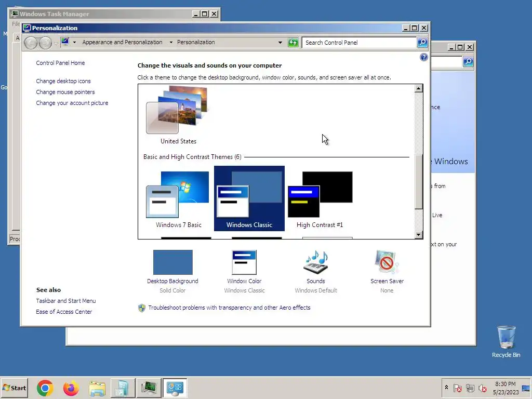The height and width of the screenshot is (399, 532).
Task: Click the Sounds text link
Action: tap(316, 281)
